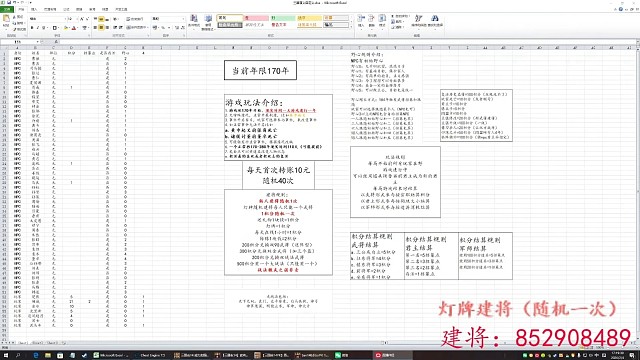
Task: Click the text Orientation icon
Action: click(116, 19)
